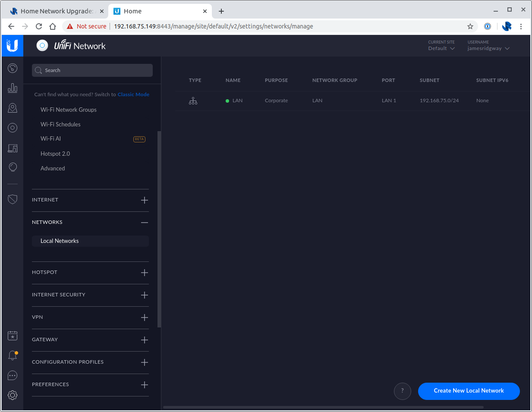View Clients using the sidebar icon
532x412 pixels.
[x=12, y=127]
